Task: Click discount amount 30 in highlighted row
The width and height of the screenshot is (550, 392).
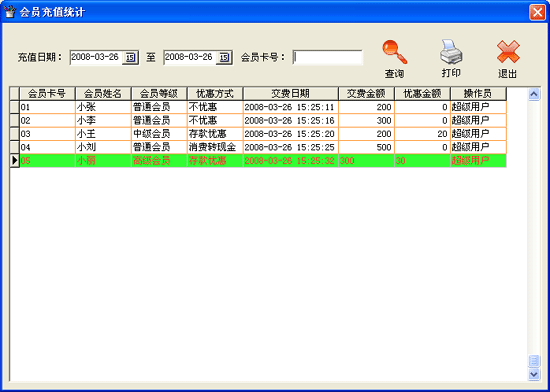Action: (x=422, y=161)
